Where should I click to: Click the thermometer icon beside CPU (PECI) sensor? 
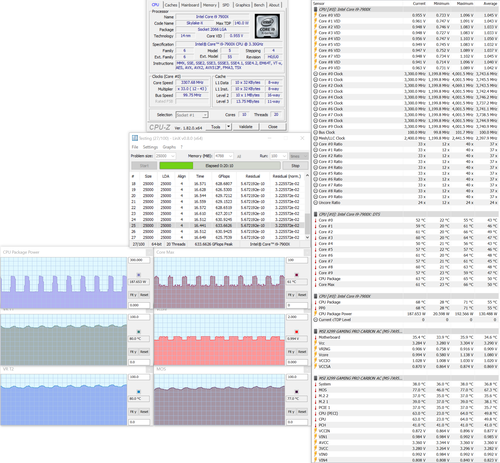click(315, 413)
